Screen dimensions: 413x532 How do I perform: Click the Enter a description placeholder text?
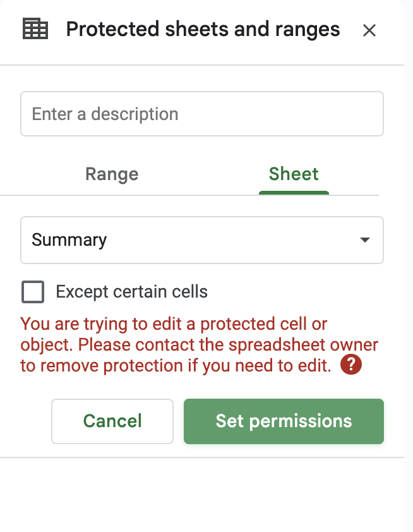point(105,114)
